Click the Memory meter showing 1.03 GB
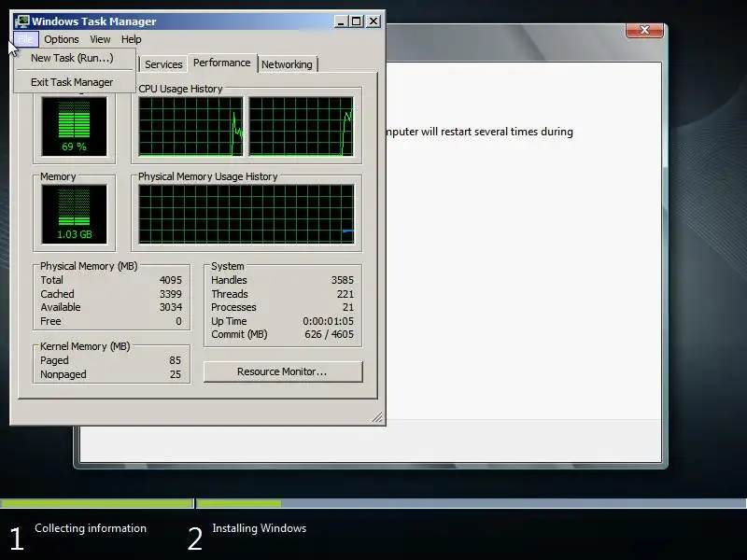 [75, 215]
